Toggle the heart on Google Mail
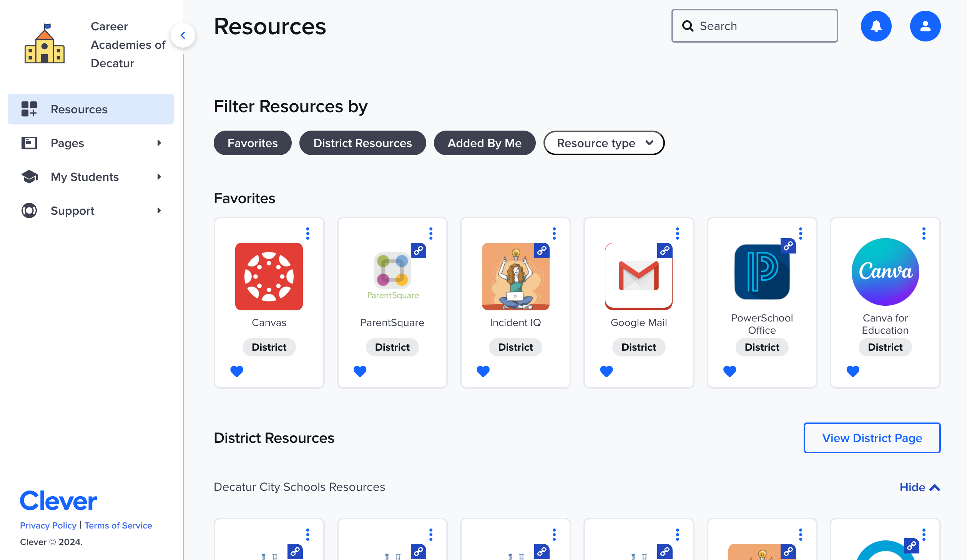 coord(606,371)
